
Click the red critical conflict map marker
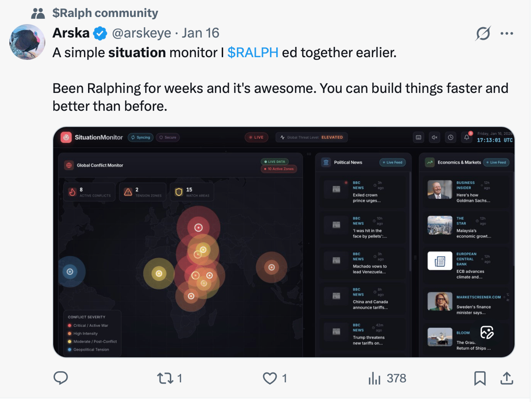(199, 228)
